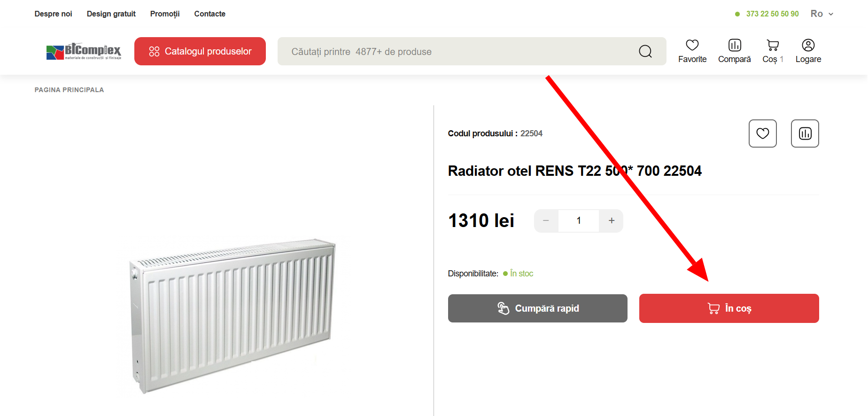Add product to favorites with heart button
The image size is (868, 416).
762,133
